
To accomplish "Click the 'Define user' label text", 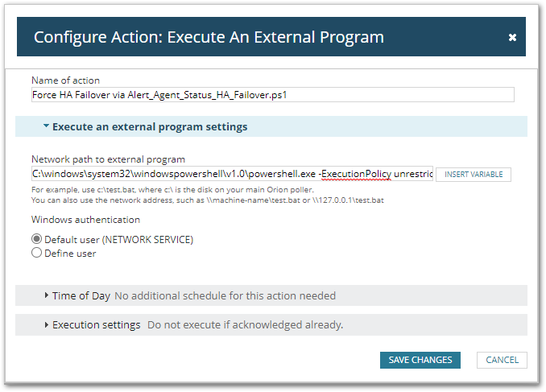I will 70,253.
